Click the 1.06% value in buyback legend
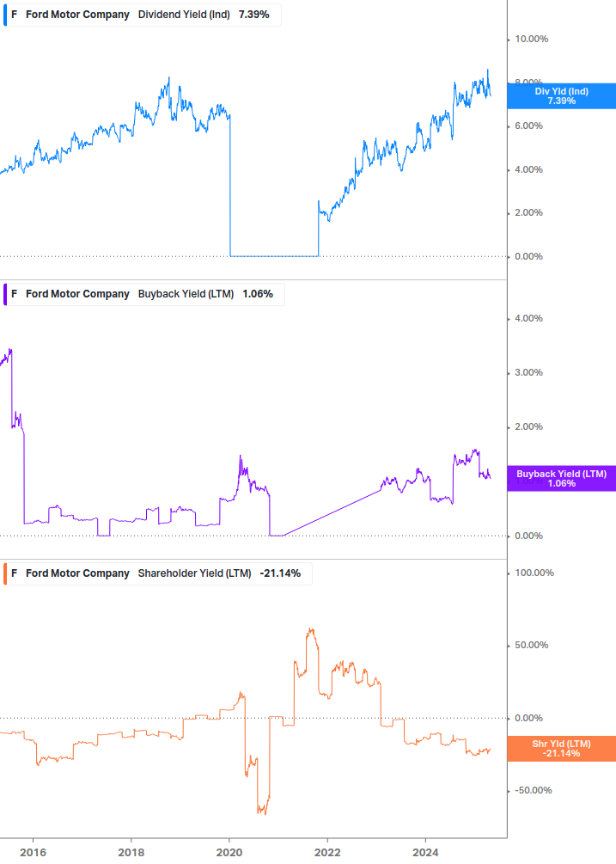 coord(258,294)
